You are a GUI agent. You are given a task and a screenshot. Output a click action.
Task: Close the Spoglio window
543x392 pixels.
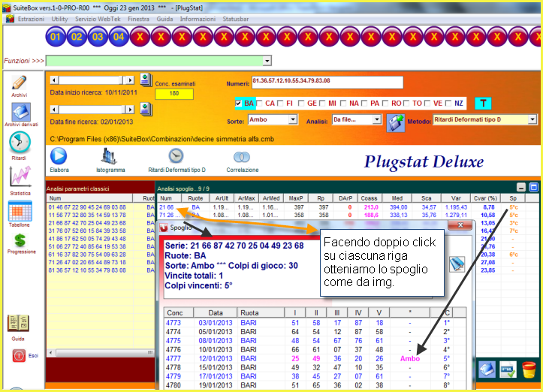[x=460, y=225]
